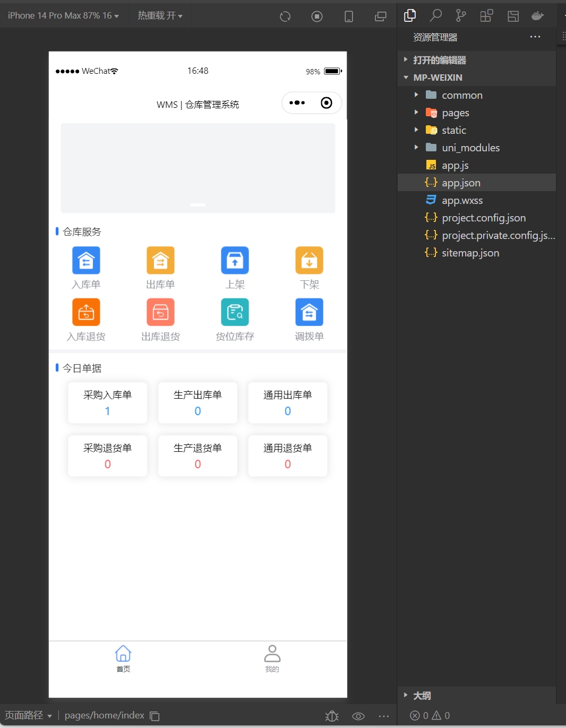Open the search icon in sidebar
The width and height of the screenshot is (566, 728).
point(435,15)
